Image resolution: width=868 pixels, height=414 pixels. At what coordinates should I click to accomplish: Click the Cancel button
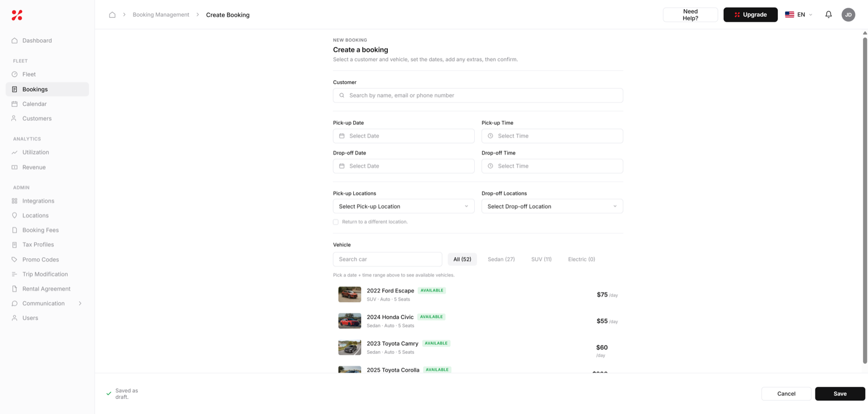pos(786,394)
